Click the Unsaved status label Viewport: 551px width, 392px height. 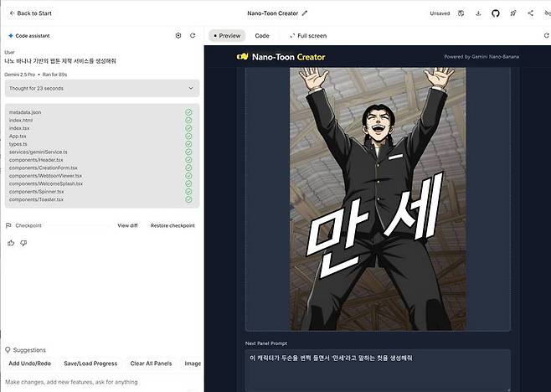click(440, 13)
